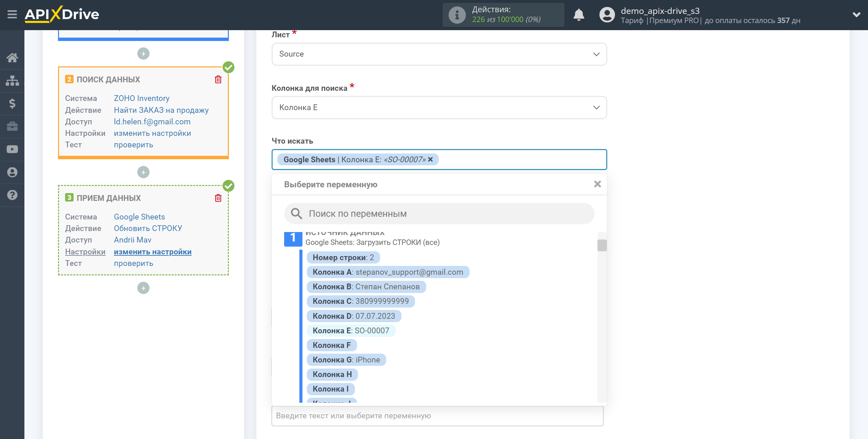The height and width of the screenshot is (439, 868).
Task: Select variable Колонка H
Action: click(x=332, y=374)
